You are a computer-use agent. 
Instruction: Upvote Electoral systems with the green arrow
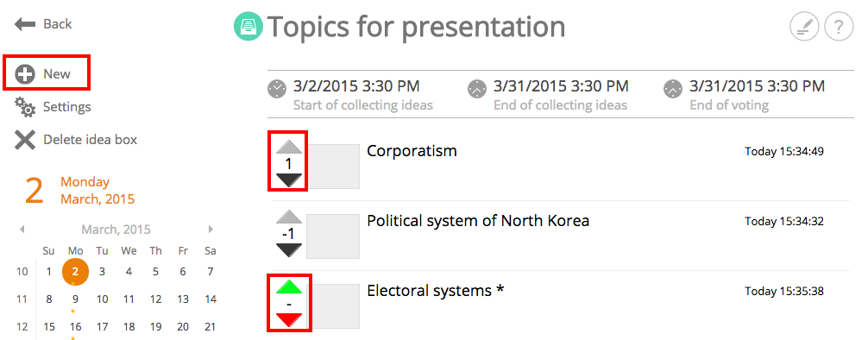[x=288, y=286]
